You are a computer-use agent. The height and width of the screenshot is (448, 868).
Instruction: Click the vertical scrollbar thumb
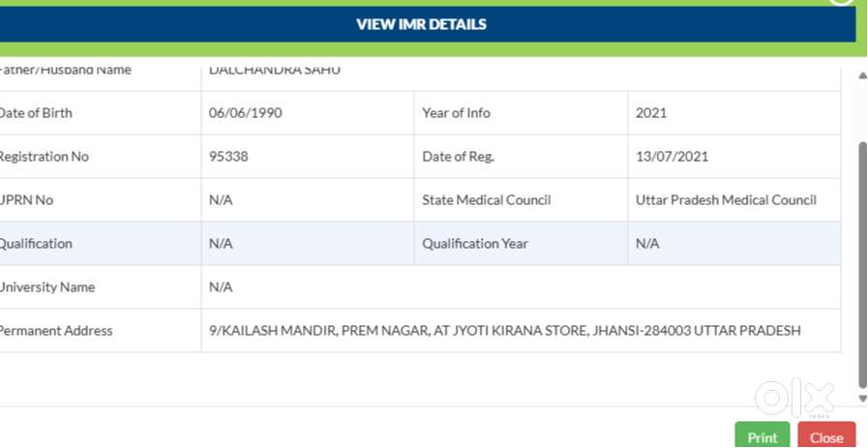click(862, 261)
